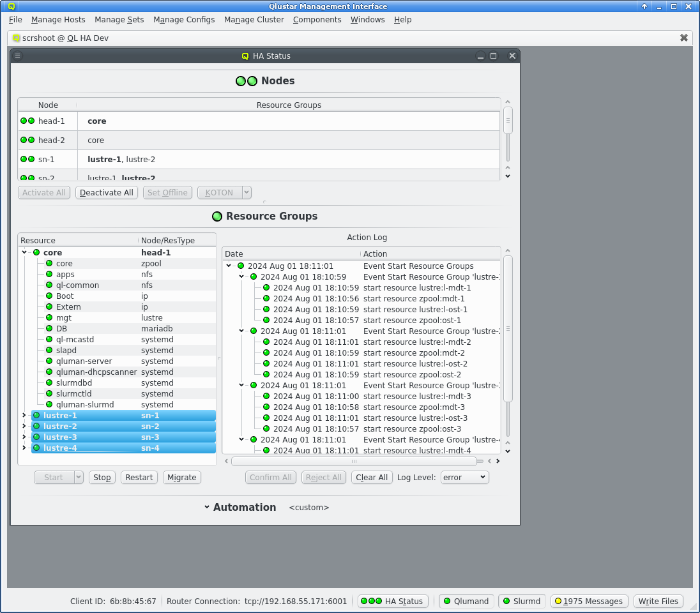Collapse the Automation section

[x=207, y=507]
